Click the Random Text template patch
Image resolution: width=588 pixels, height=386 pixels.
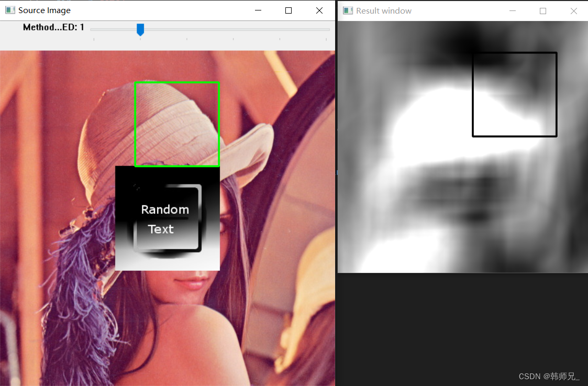tap(167, 218)
